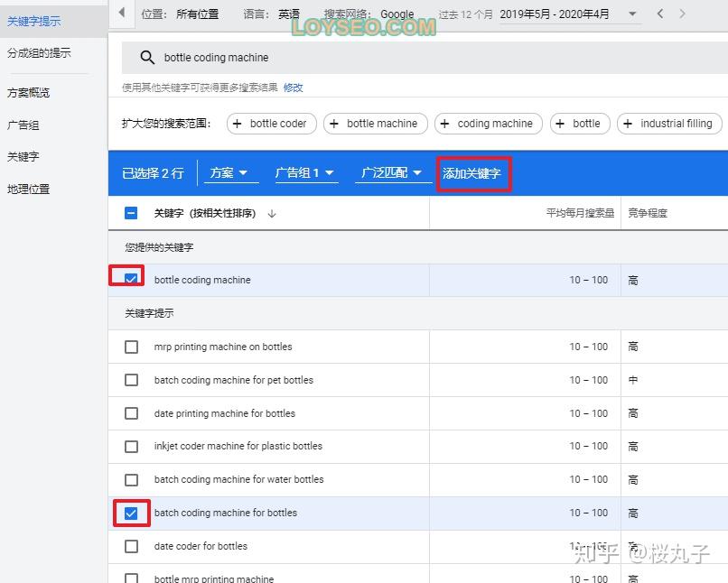Check inkjet coder machine for plastic bottles
This screenshot has height=583, width=728.
[x=131, y=447]
